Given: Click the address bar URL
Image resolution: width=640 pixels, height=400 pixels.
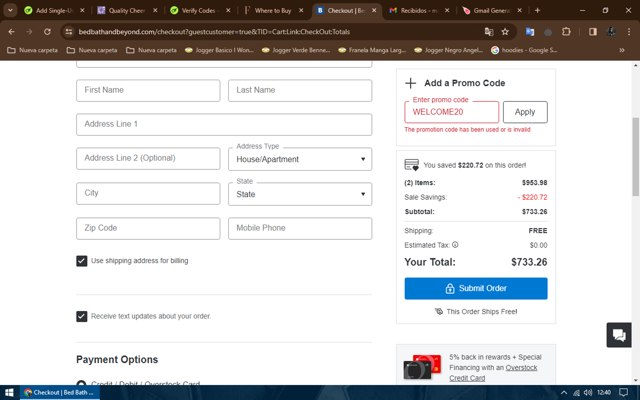Looking at the screenshot, I should 214,32.
